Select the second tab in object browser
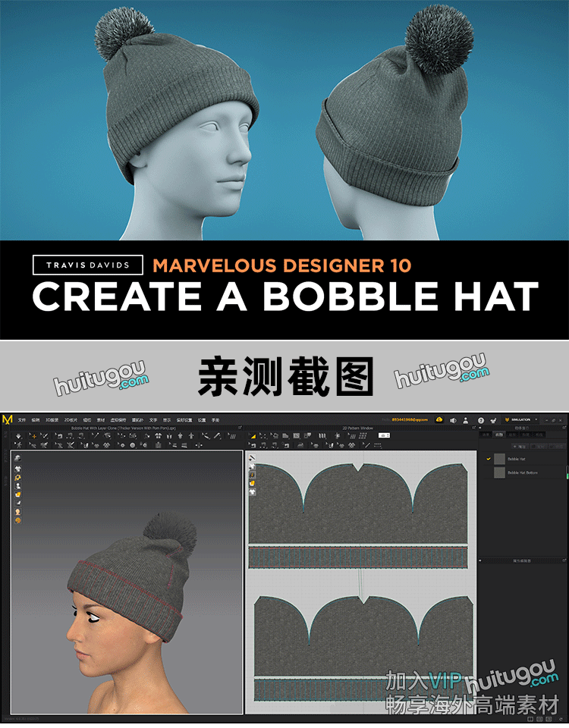Image resolution: width=569 pixels, height=728 pixels. 498,435
